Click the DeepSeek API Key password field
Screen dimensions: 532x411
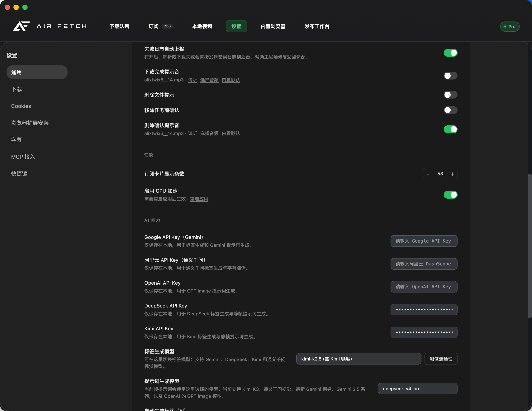pos(424,310)
